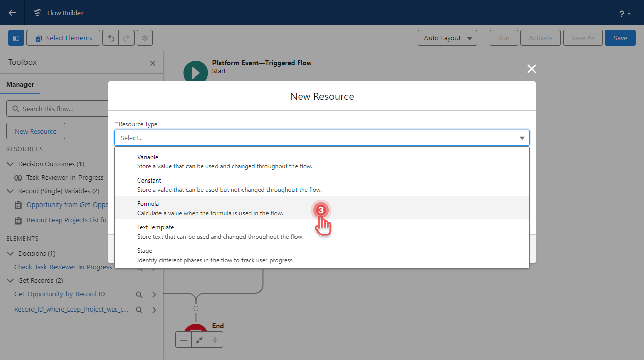Switch to the Manager tab
This screenshot has height=360, width=644.
click(20, 84)
